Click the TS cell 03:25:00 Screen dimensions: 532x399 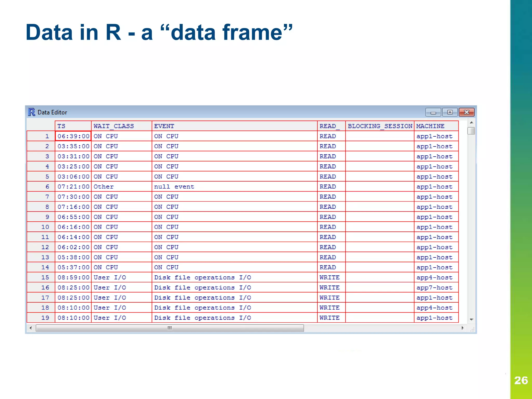click(73, 167)
